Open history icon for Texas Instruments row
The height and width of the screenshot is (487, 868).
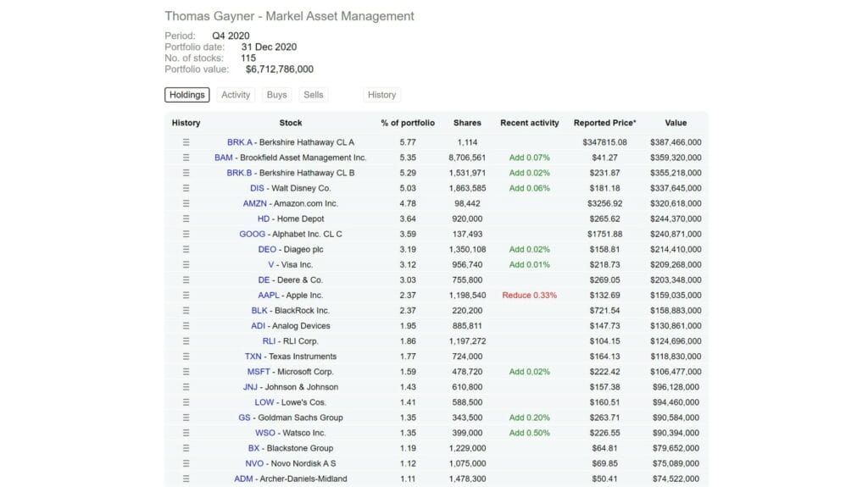click(186, 357)
